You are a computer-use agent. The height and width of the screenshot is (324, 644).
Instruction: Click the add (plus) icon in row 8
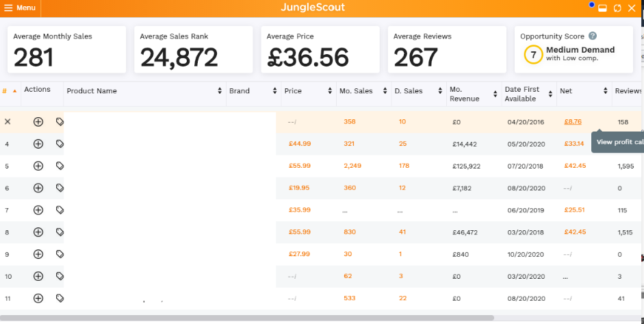38,232
